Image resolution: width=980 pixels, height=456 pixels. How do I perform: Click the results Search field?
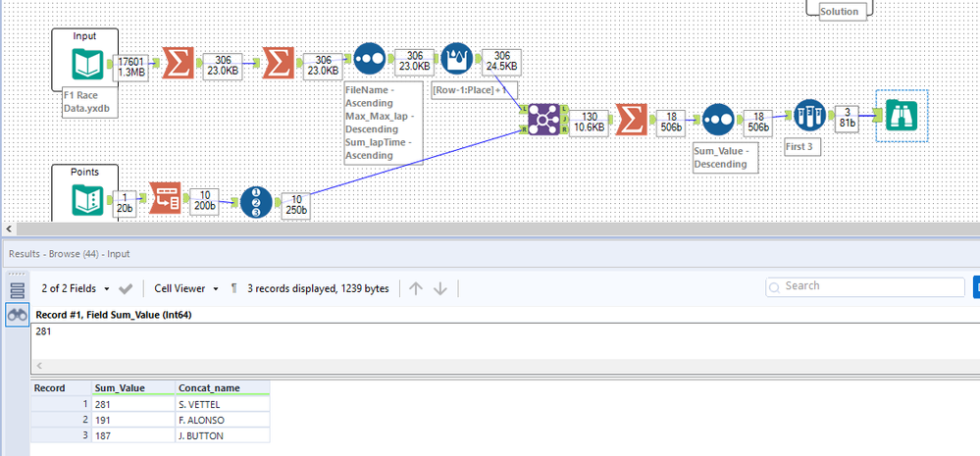[865, 286]
